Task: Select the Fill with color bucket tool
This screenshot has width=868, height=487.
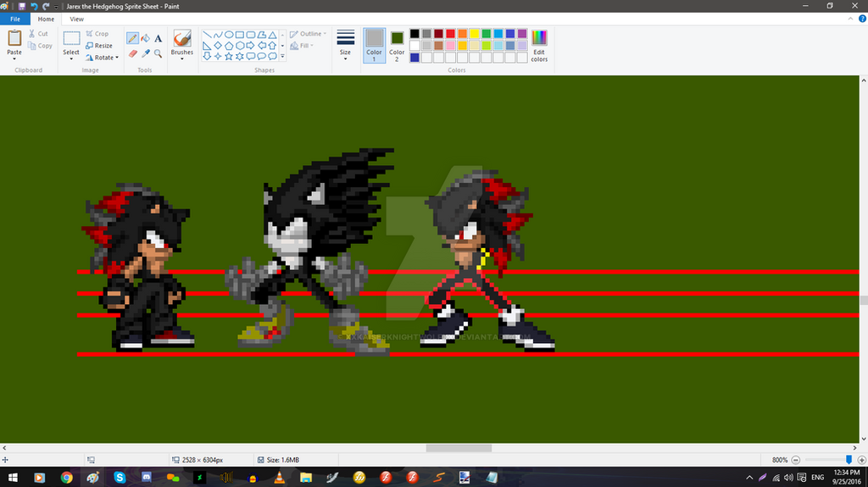Action: [x=146, y=38]
